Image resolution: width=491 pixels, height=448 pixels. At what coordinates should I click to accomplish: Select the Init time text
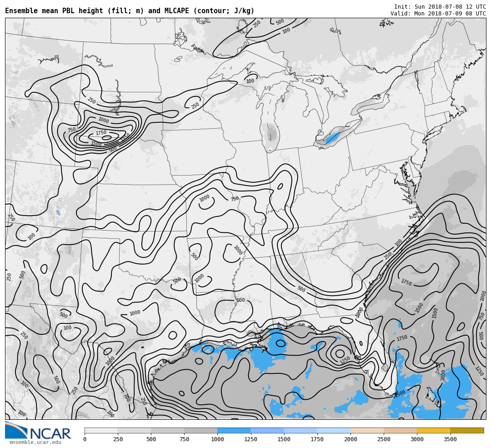[x=440, y=7]
